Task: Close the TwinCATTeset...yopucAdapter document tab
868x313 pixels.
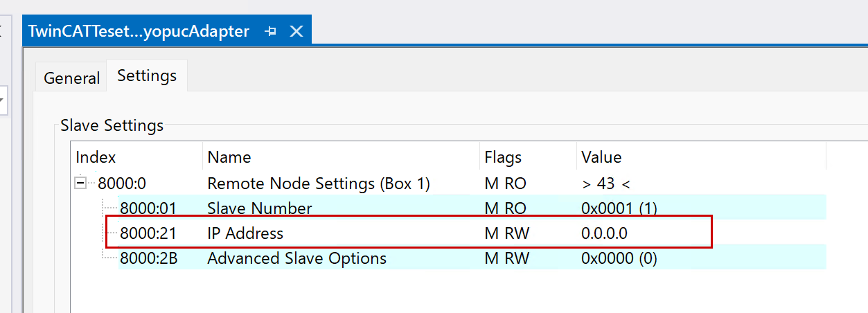Action: pyautogui.click(x=296, y=32)
